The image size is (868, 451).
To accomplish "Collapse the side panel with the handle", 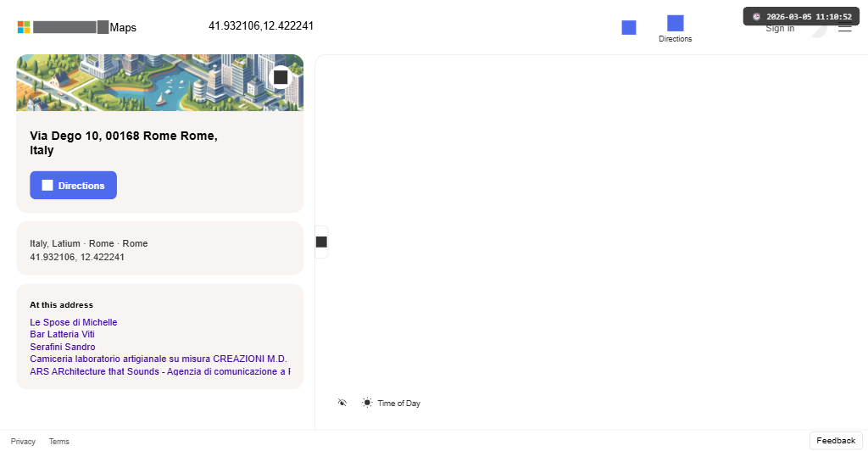I will (321, 242).
